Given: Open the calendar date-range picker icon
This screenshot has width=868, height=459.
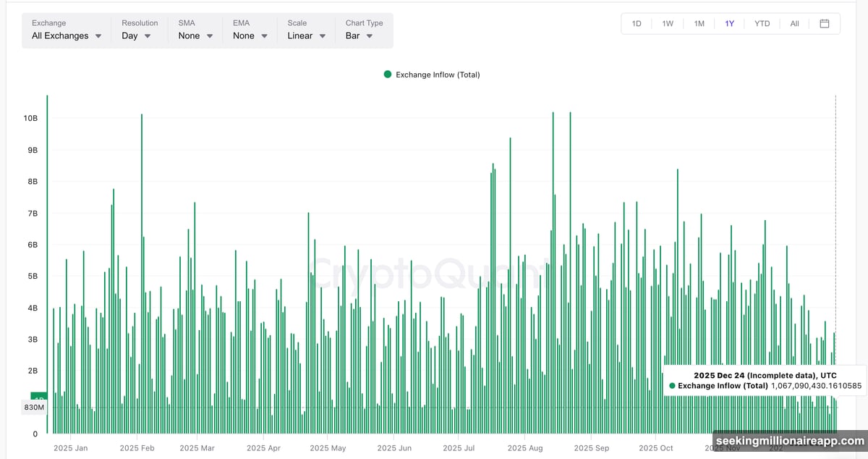Looking at the screenshot, I should click(824, 23).
